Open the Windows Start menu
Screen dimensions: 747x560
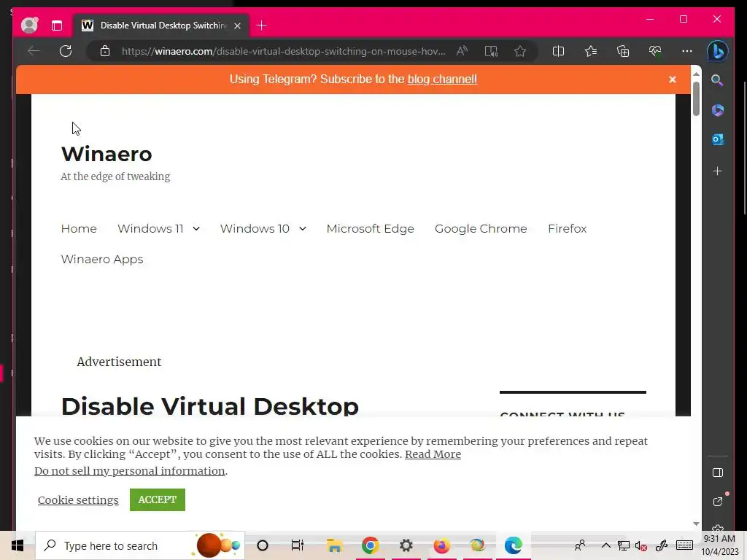pyautogui.click(x=18, y=545)
